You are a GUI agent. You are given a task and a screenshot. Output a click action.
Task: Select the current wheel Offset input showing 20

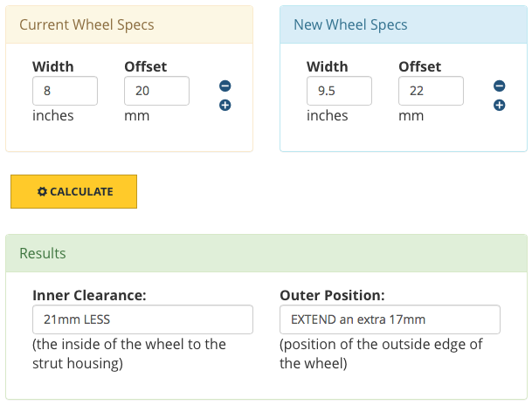coord(156,92)
